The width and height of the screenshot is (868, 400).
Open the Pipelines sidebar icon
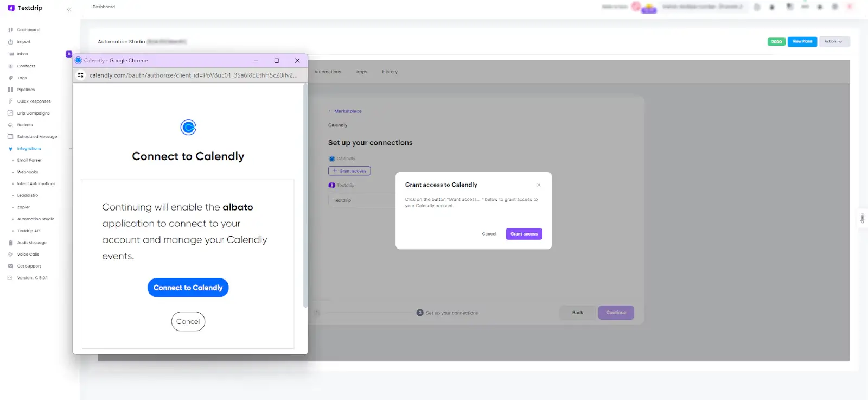point(10,90)
